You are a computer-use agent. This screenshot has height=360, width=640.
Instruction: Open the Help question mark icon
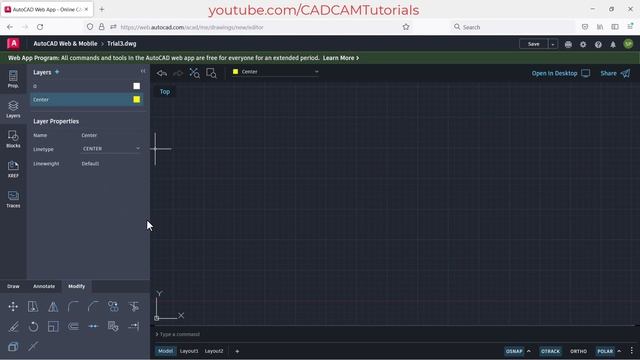598,44
